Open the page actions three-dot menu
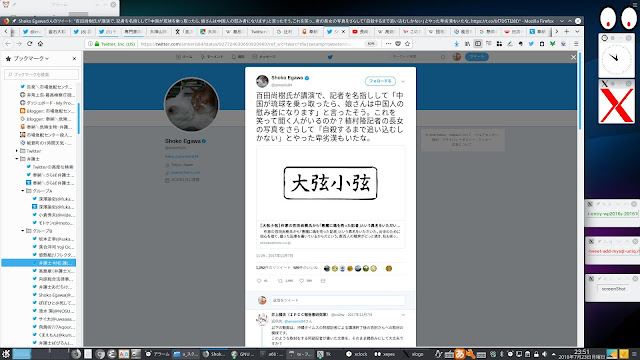The height and width of the screenshot is (360, 640). 388,44
